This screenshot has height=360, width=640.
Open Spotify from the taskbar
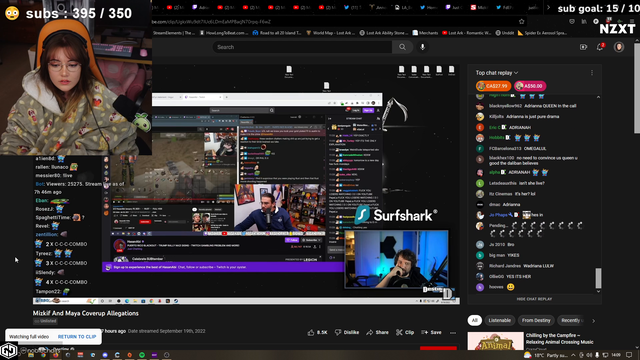pyautogui.click(x=142, y=355)
